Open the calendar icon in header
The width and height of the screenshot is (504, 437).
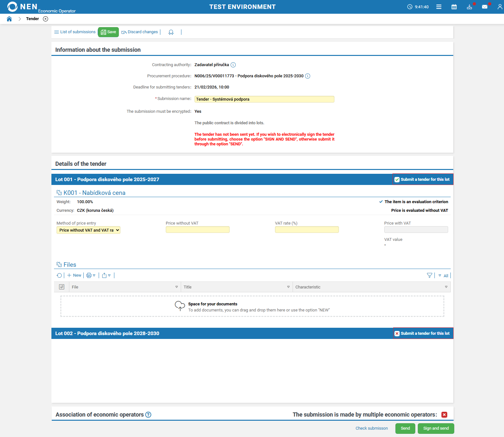(454, 7)
